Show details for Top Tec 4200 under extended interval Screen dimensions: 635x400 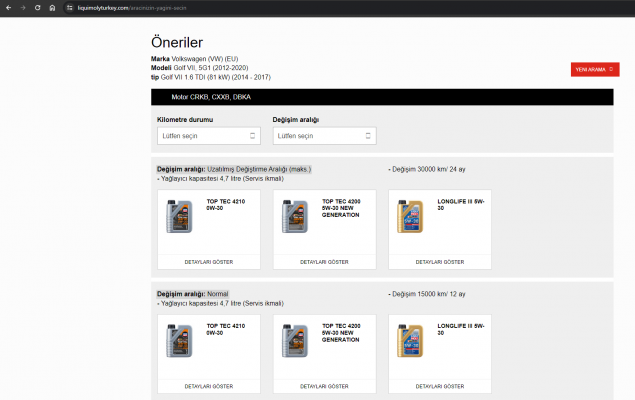click(324, 262)
